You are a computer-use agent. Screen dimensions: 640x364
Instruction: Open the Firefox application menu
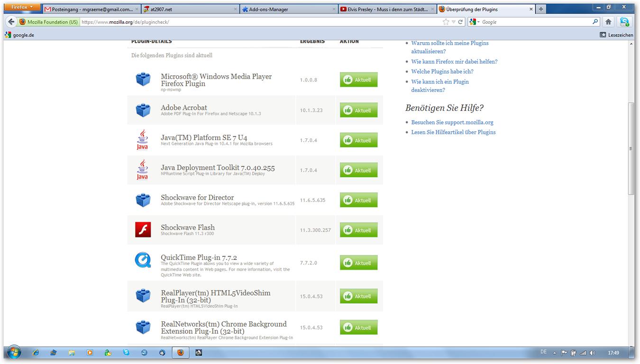[23, 7]
